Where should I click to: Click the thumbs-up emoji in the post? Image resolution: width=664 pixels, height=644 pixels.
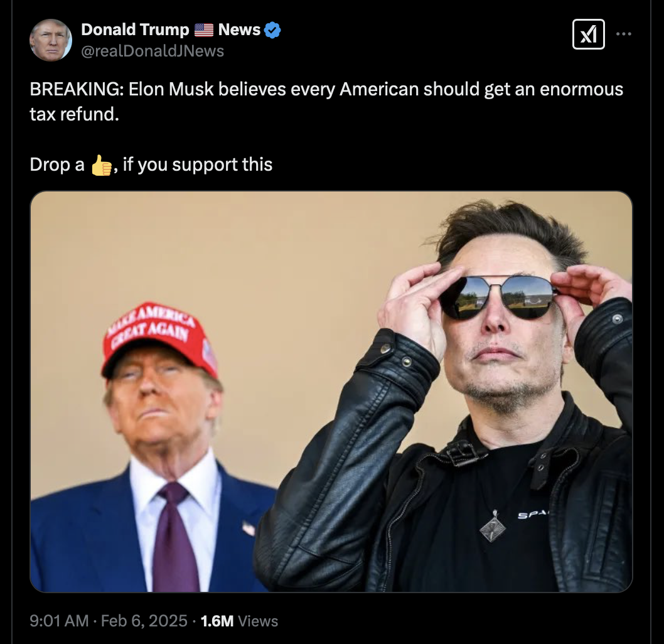click(101, 165)
